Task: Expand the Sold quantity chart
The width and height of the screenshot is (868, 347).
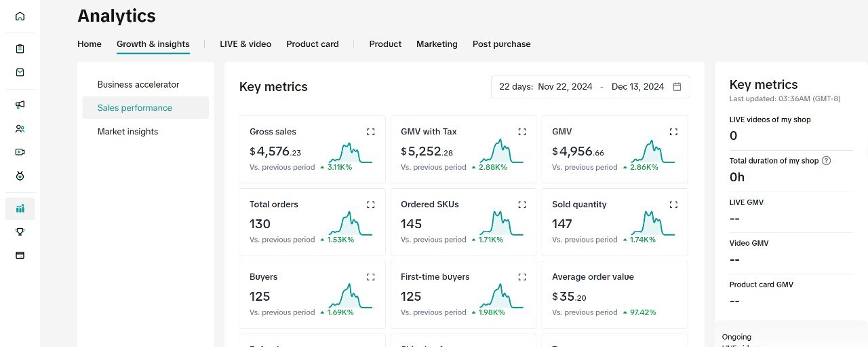Action: coord(673,204)
